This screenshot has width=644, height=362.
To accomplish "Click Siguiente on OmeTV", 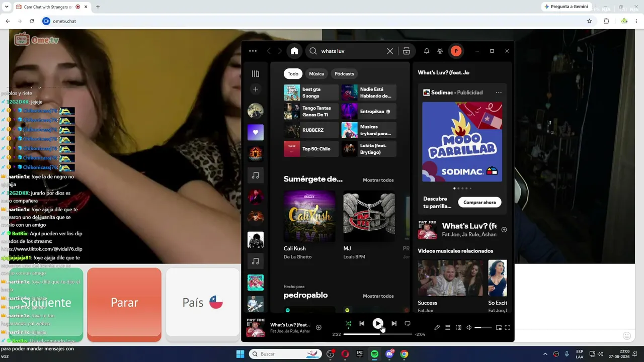I will pos(46,303).
